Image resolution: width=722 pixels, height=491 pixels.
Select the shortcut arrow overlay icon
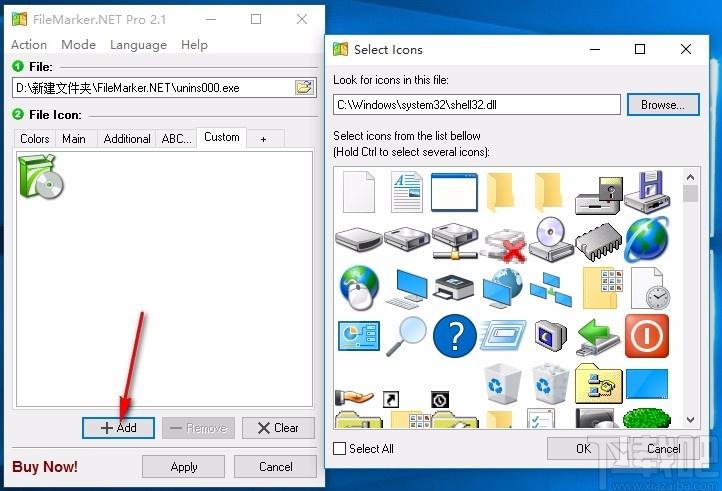coord(391,399)
